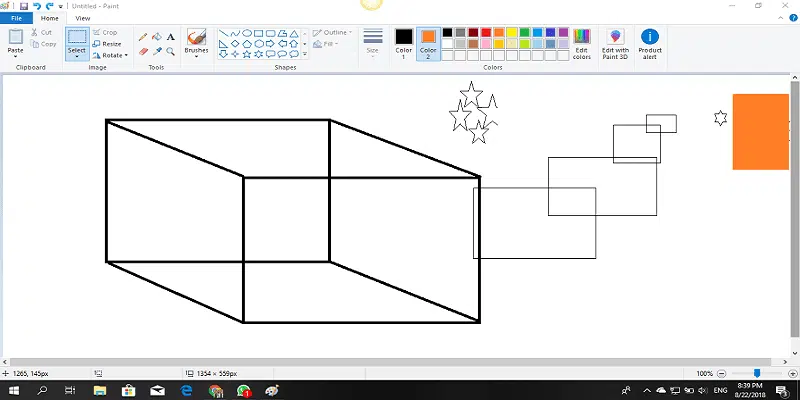
Task: Click the Edit colors button
Action: [x=581, y=43]
